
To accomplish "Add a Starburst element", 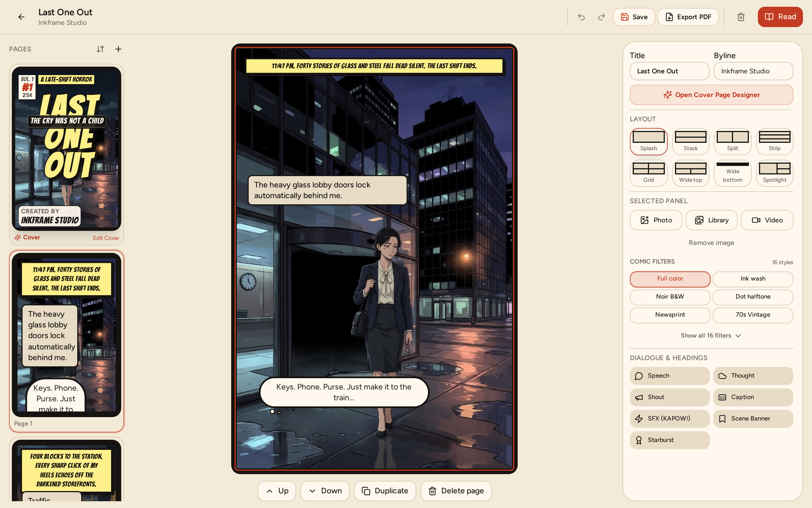I will (670, 441).
